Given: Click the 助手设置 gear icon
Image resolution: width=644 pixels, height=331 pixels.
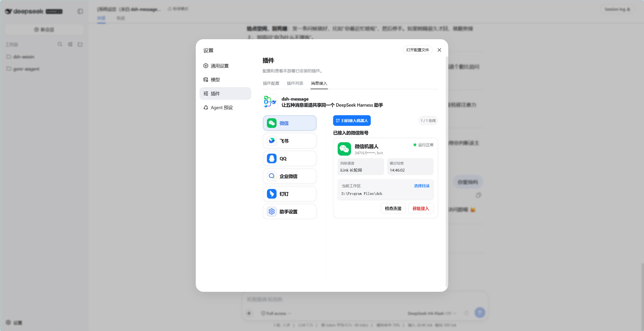Looking at the screenshot, I should [x=272, y=211].
